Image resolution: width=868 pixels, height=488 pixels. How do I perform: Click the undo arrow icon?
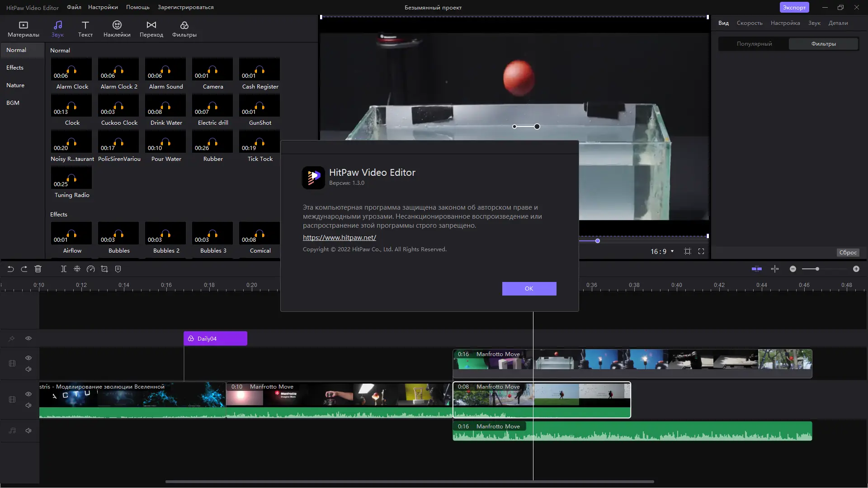10,269
